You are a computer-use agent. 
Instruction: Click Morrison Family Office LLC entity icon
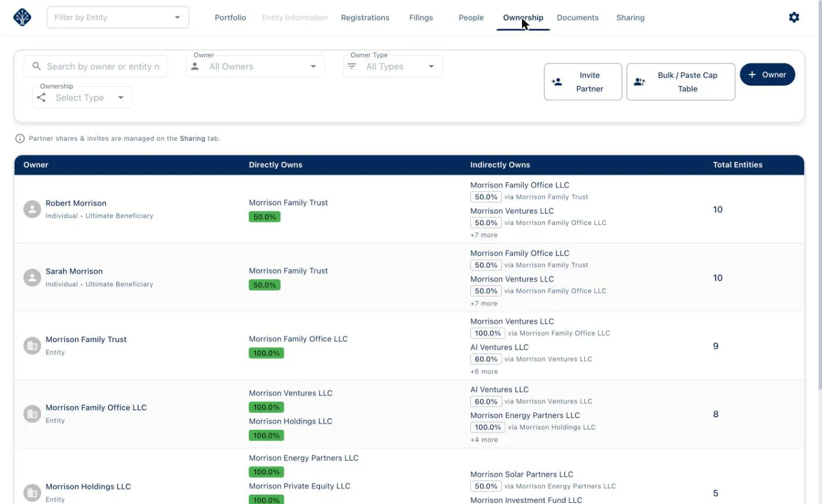32,414
